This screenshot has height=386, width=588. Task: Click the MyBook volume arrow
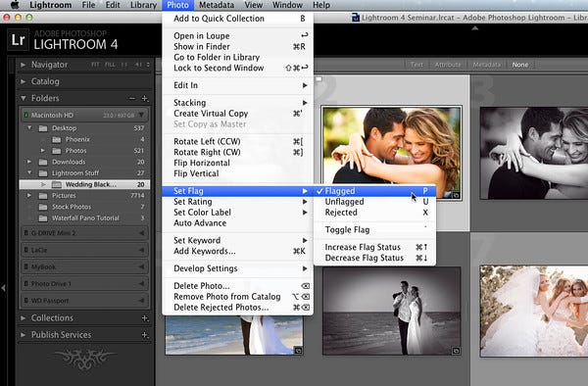pos(142,266)
